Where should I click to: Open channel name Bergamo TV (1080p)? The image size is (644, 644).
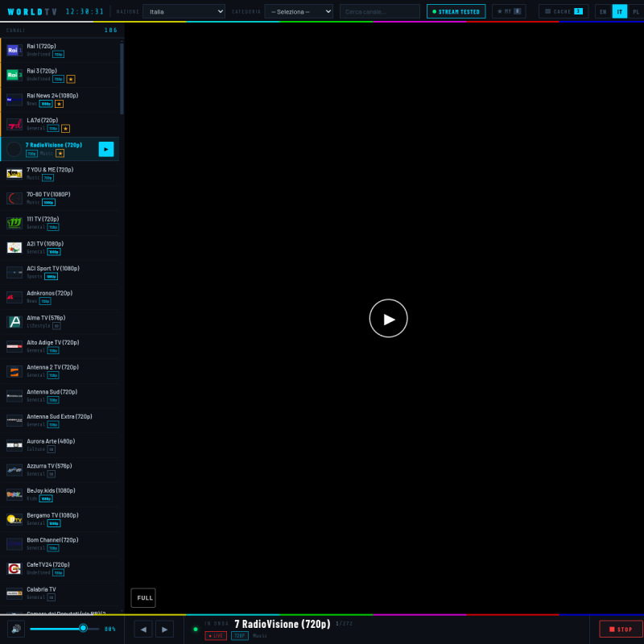[x=52, y=515]
